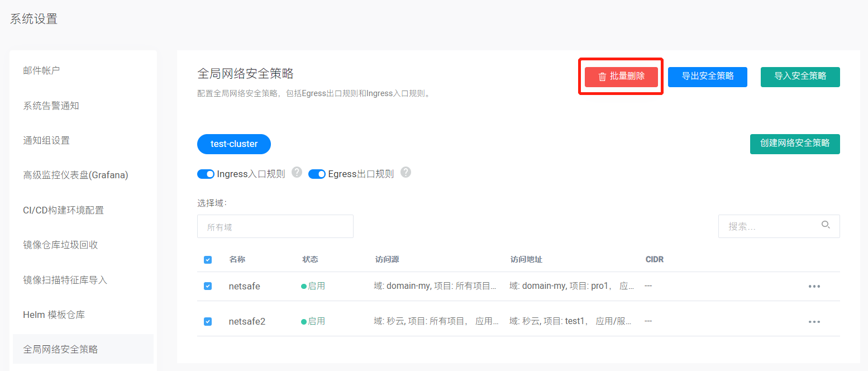
Task: Go to Helm 模板仓库 settings
Action: click(54, 315)
